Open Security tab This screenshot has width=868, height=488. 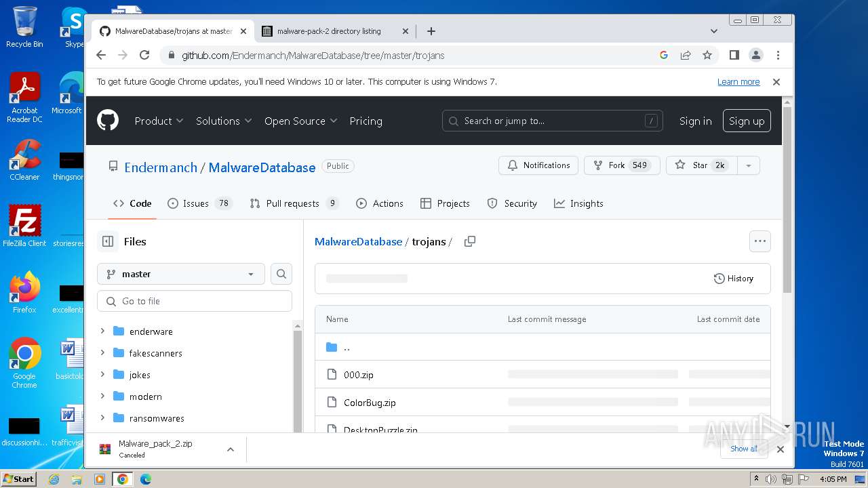512,203
